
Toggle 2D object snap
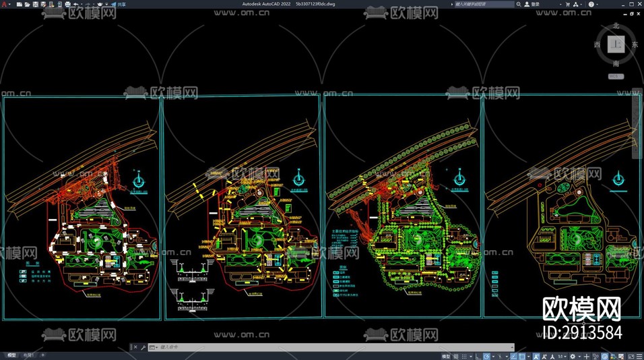click(x=522, y=356)
